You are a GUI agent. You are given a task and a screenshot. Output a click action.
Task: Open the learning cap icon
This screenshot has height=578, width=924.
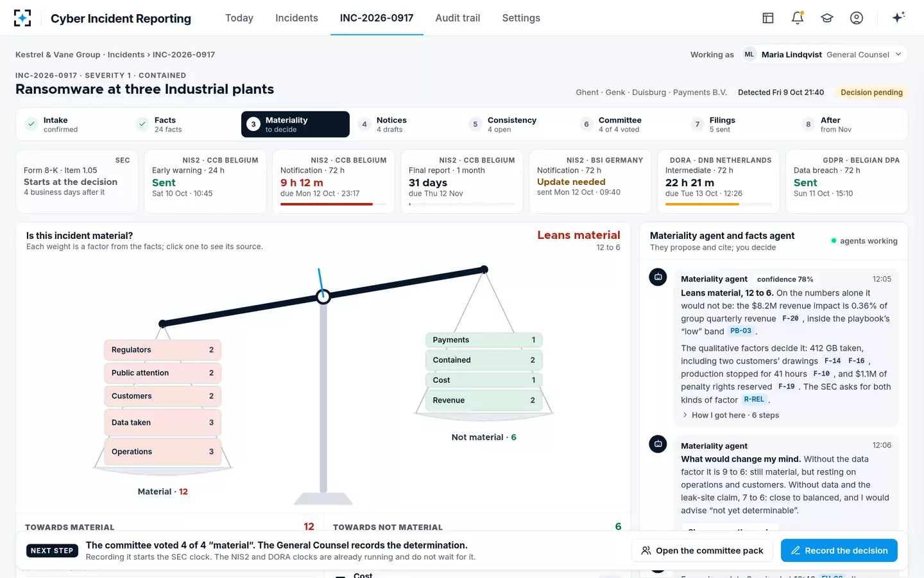[827, 18]
